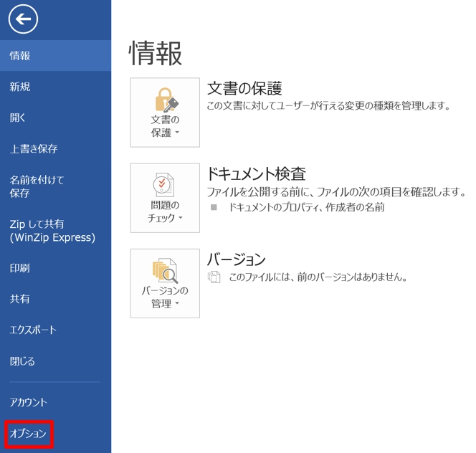Expand the 問題のチェック dropdown arrow
Screen dimensions: 476x453
(x=181, y=218)
